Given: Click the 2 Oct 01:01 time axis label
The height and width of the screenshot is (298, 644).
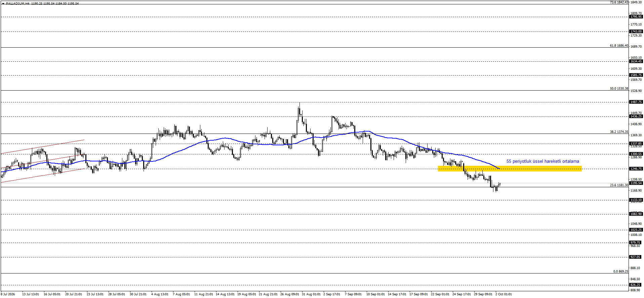Looking at the screenshot, I should pos(504,294).
